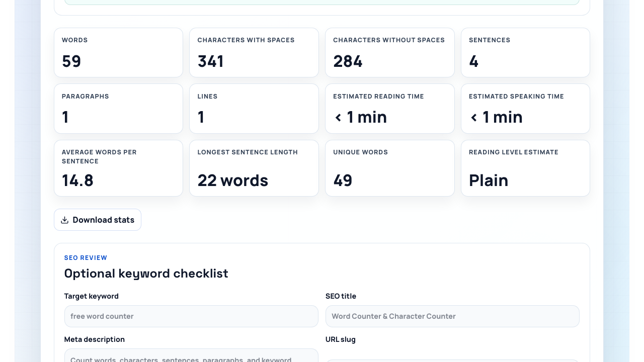The width and height of the screenshot is (644, 362).
Task: Click the Average Words Per Sentence label
Action: [x=99, y=157]
